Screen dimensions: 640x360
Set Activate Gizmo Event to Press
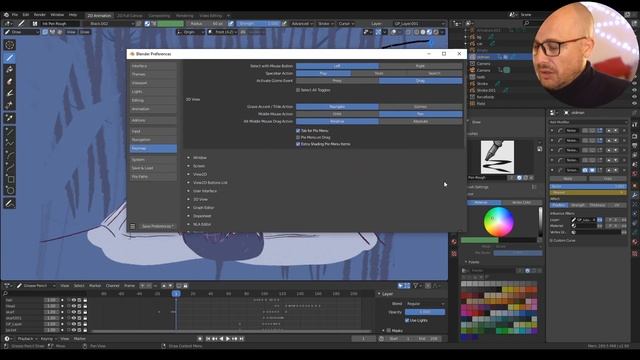[x=337, y=81]
